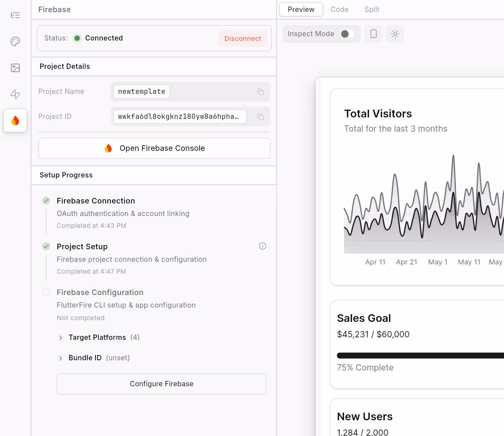The image size is (504, 436).
Task: Open Firebase Console
Action: (x=154, y=148)
